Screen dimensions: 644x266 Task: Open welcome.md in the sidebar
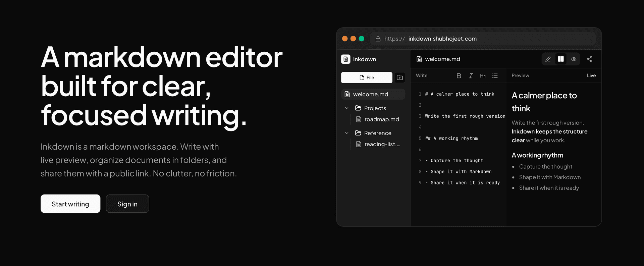click(x=373, y=94)
